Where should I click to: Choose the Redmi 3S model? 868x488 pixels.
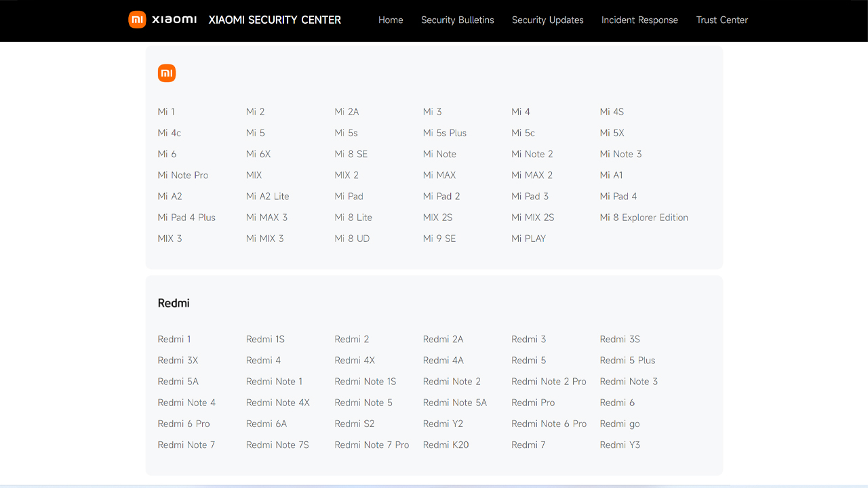pyautogui.click(x=620, y=339)
